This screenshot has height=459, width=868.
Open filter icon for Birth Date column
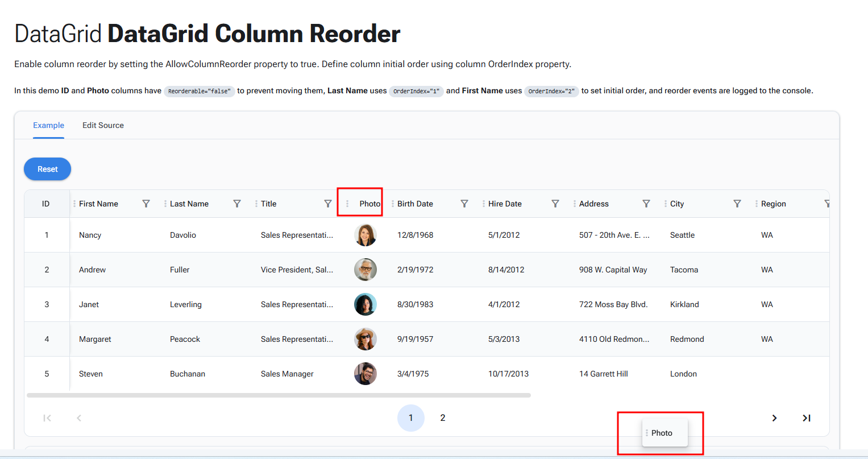coord(464,204)
